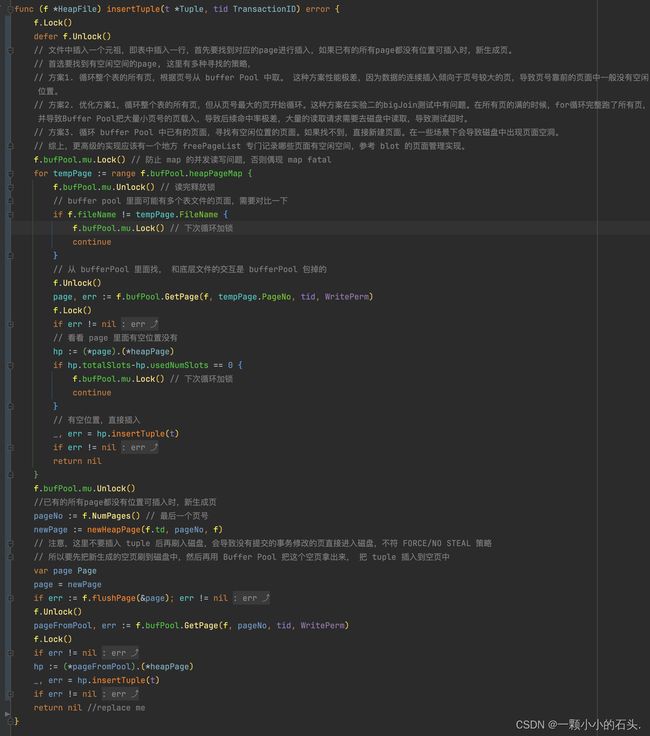Click 'tempPage.FileName' in the if condition
650x736 pixels.
177,215
